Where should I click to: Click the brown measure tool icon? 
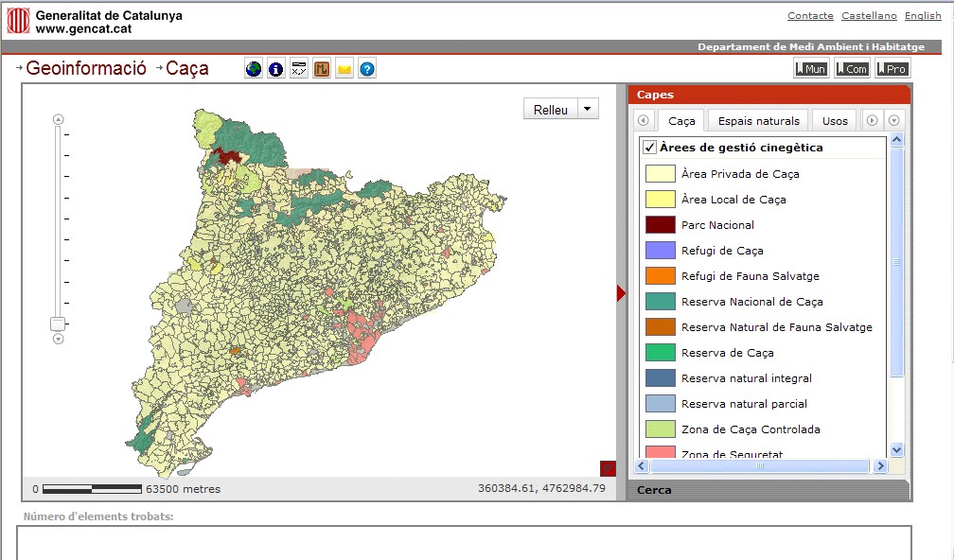322,69
